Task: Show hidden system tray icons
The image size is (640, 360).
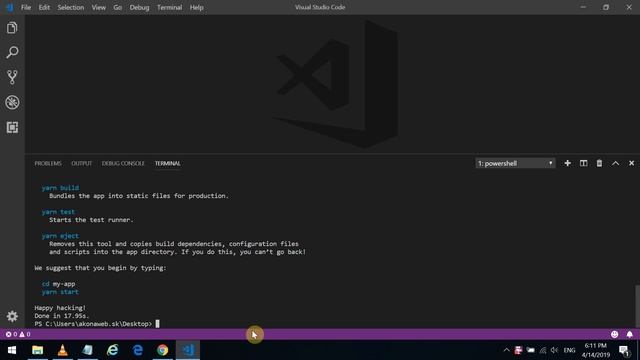Action: (x=506, y=350)
